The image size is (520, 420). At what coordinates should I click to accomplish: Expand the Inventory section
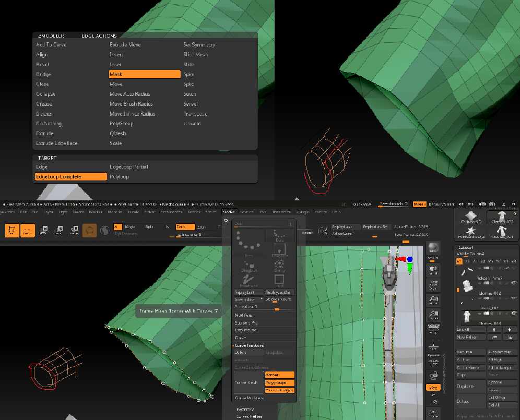[x=245, y=410]
